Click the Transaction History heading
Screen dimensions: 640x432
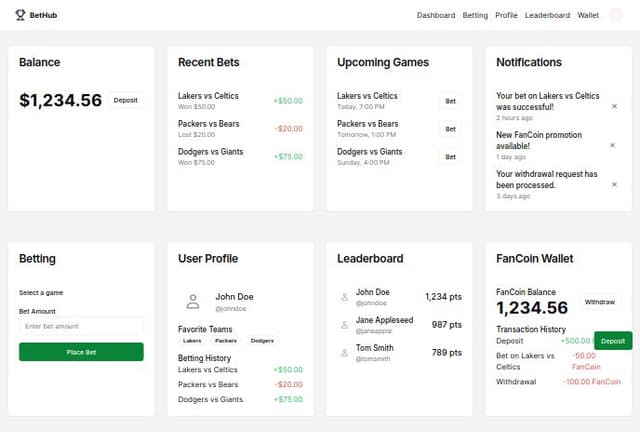(531, 329)
